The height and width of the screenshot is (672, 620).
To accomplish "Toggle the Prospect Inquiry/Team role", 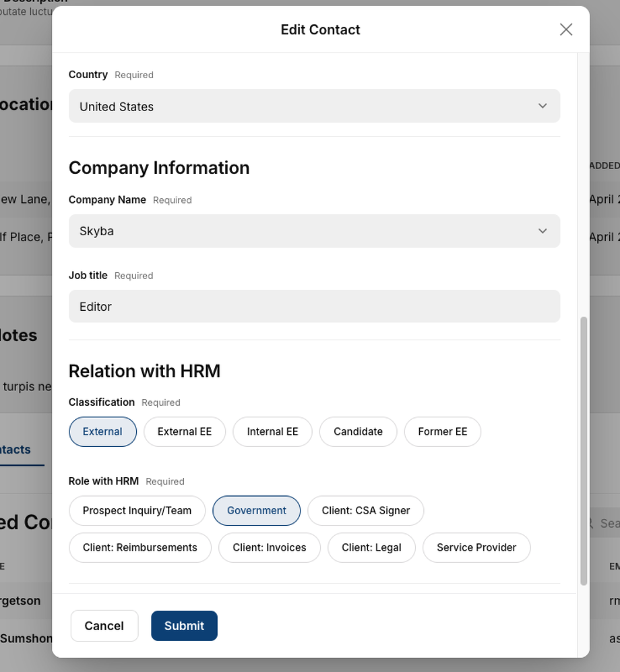I will [137, 511].
